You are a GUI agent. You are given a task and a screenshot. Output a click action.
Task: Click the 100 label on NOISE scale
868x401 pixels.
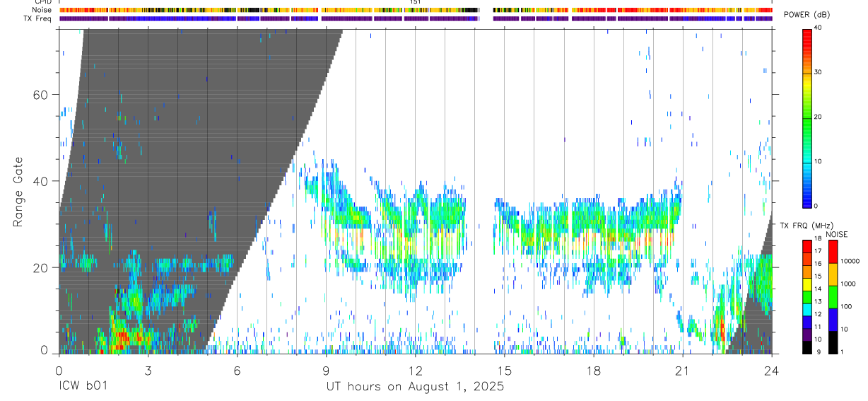tap(846, 307)
